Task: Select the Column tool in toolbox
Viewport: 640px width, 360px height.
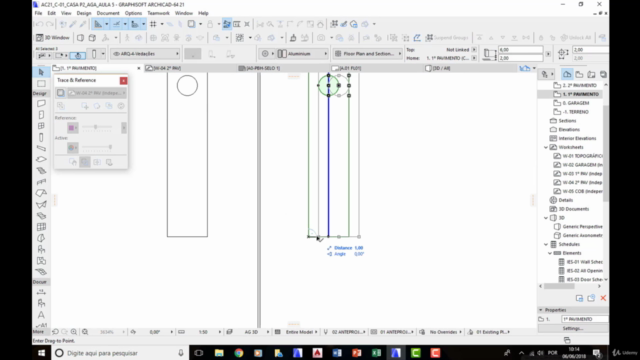Action: pos(41,138)
